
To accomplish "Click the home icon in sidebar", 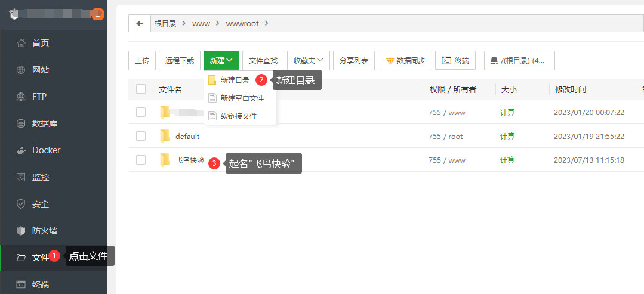I will click(x=21, y=43).
